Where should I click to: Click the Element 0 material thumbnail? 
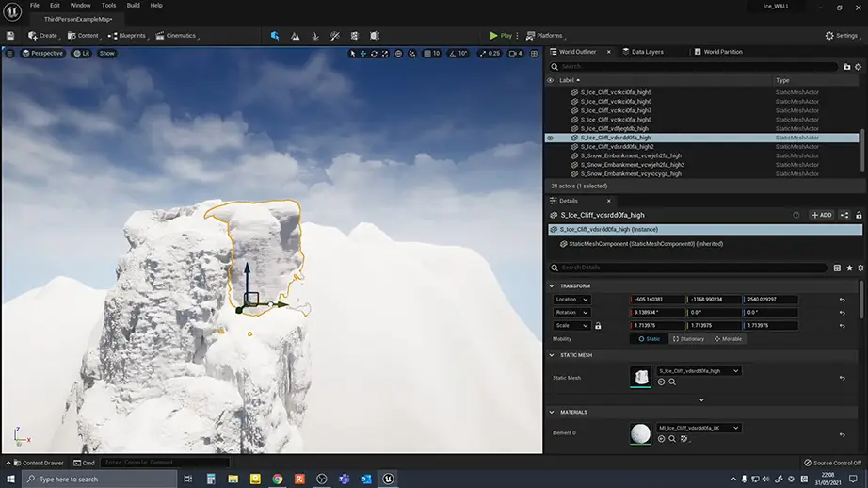640,433
